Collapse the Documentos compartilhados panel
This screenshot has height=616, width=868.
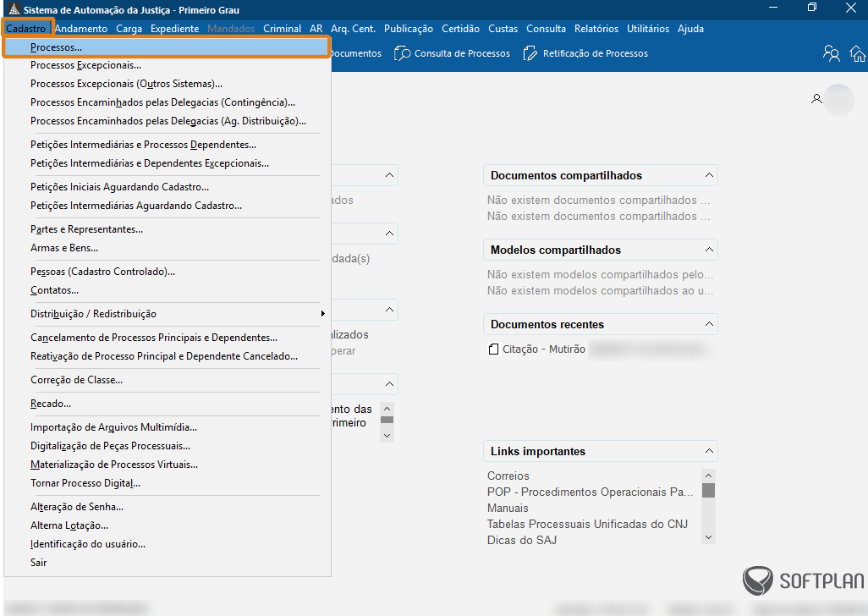(x=708, y=175)
